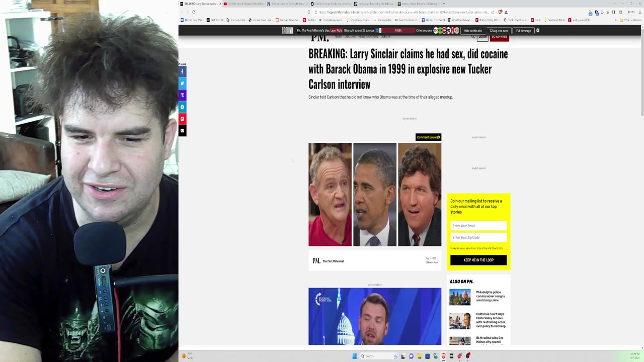
Task: Open Philadelphia police commissioner resigns story
Action: coord(491,296)
